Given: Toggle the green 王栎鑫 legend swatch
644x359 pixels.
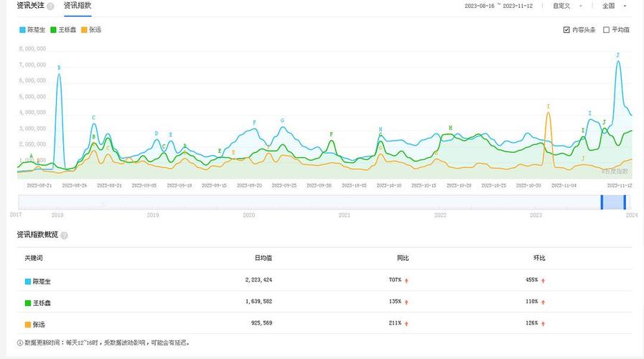Looking at the screenshot, I should pyautogui.click(x=53, y=30).
